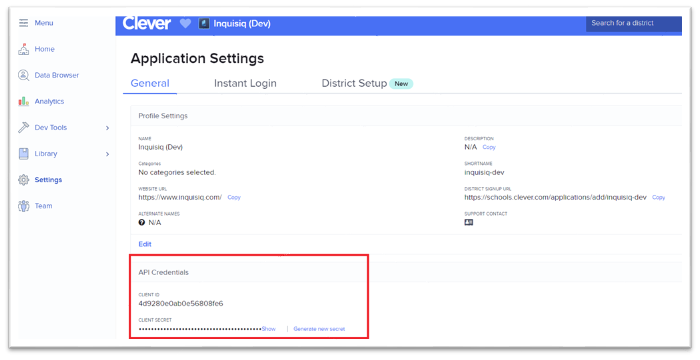Click the Clever logo
Viewport: 700px width, 360px height.
[146, 23]
